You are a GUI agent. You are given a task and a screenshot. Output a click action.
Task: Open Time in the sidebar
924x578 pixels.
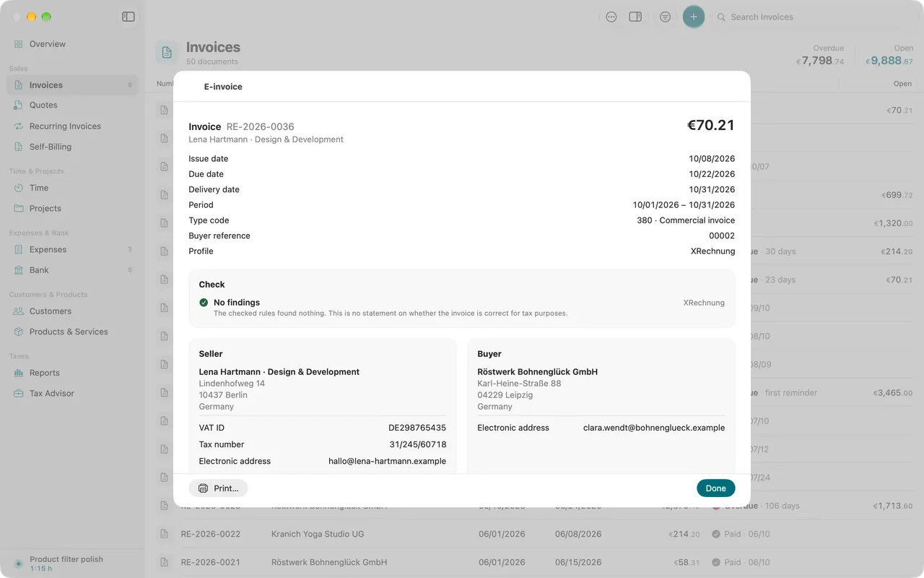click(x=72, y=188)
